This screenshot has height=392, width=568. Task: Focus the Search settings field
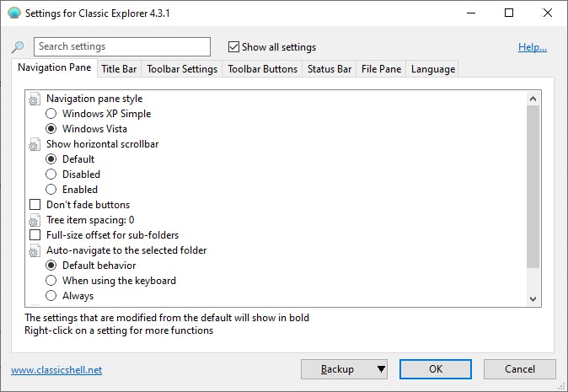(122, 47)
